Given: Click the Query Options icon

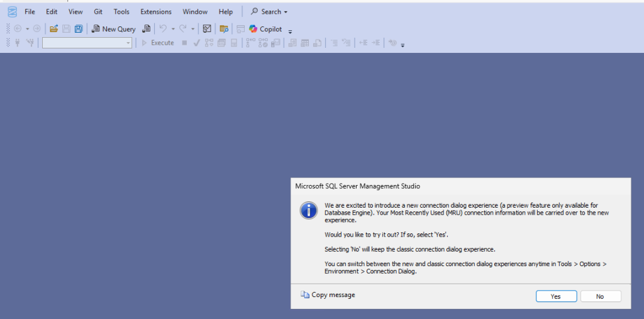Looking at the screenshot, I should [221, 43].
